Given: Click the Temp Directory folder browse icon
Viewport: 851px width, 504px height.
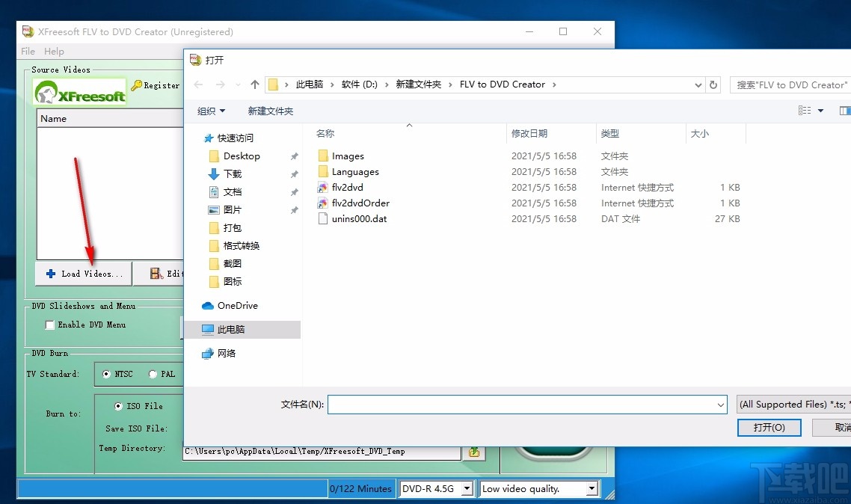Looking at the screenshot, I should tap(474, 452).
